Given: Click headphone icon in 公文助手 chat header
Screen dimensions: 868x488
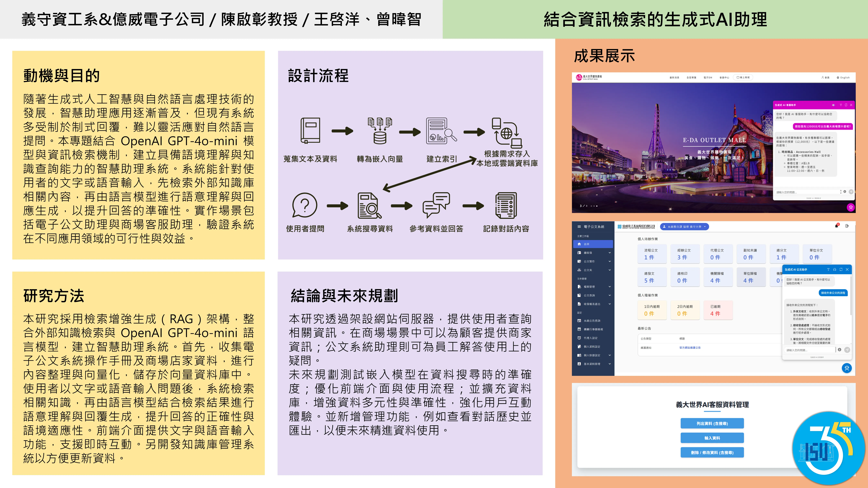Looking at the screenshot, I should (x=835, y=270).
